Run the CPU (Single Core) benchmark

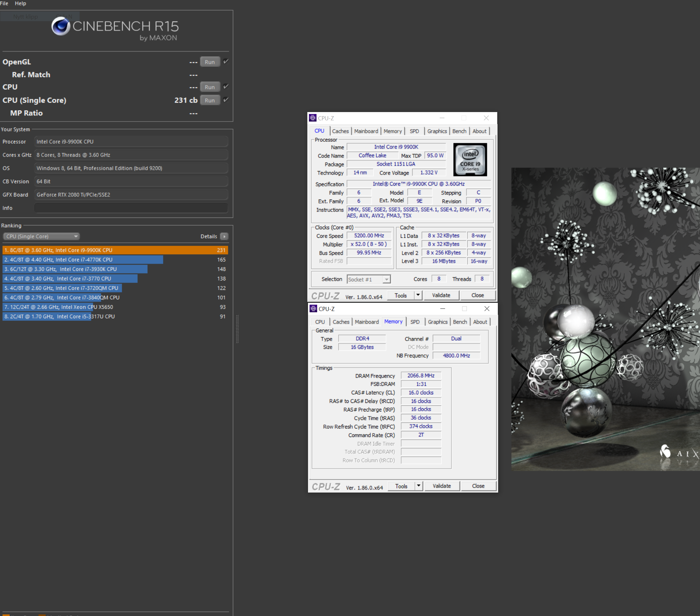tap(209, 100)
